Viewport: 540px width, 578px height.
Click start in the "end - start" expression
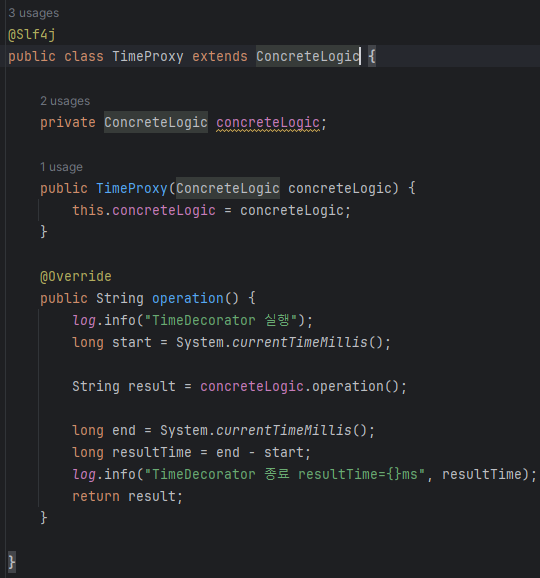[x=284, y=452]
